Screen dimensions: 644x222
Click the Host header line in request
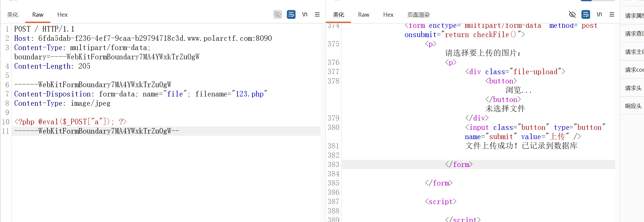click(x=143, y=38)
